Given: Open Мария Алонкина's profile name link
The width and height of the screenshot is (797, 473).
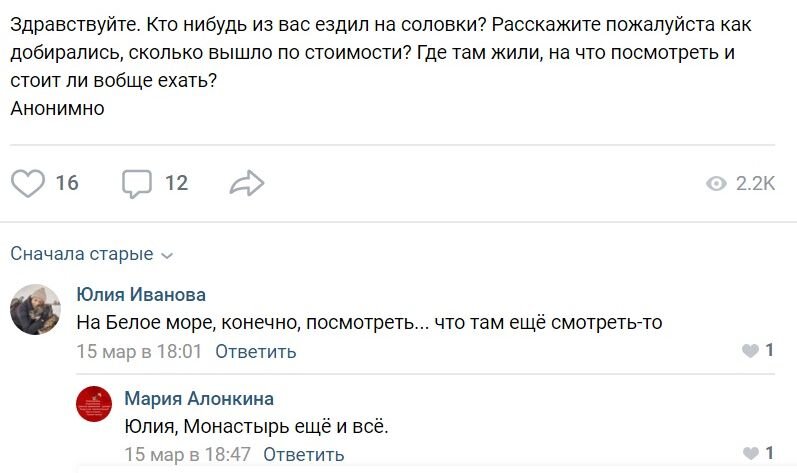Looking at the screenshot, I should pos(199,399).
